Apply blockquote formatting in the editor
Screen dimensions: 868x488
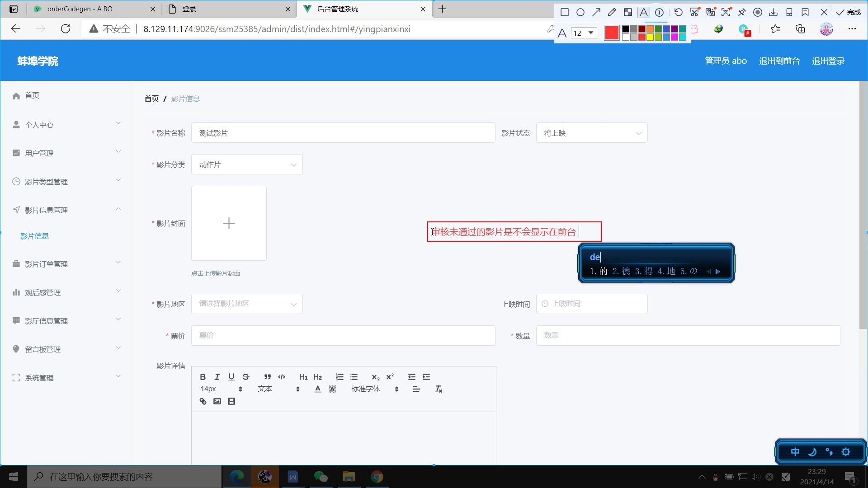[268, 377]
